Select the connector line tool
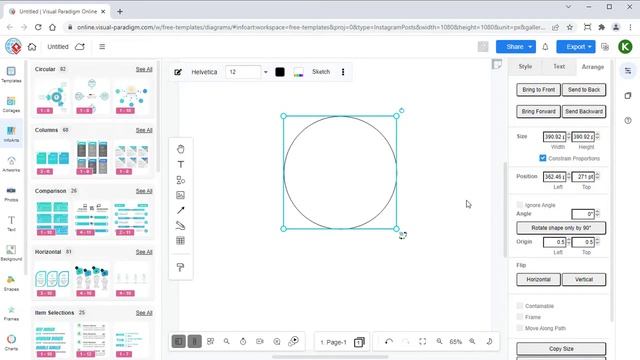 click(180, 210)
